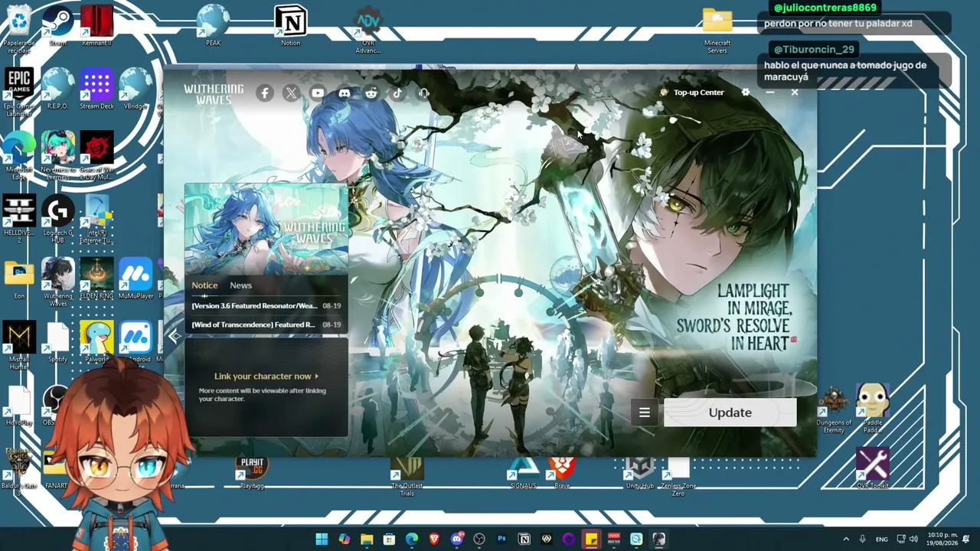Open the volume control in system tray

click(913, 539)
